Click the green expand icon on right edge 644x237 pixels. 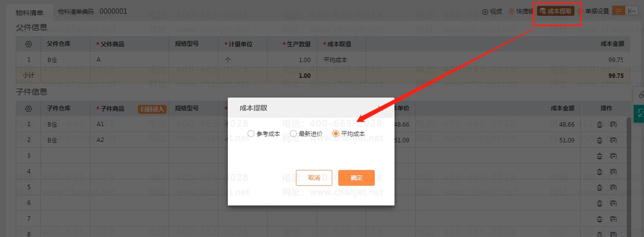(640, 113)
